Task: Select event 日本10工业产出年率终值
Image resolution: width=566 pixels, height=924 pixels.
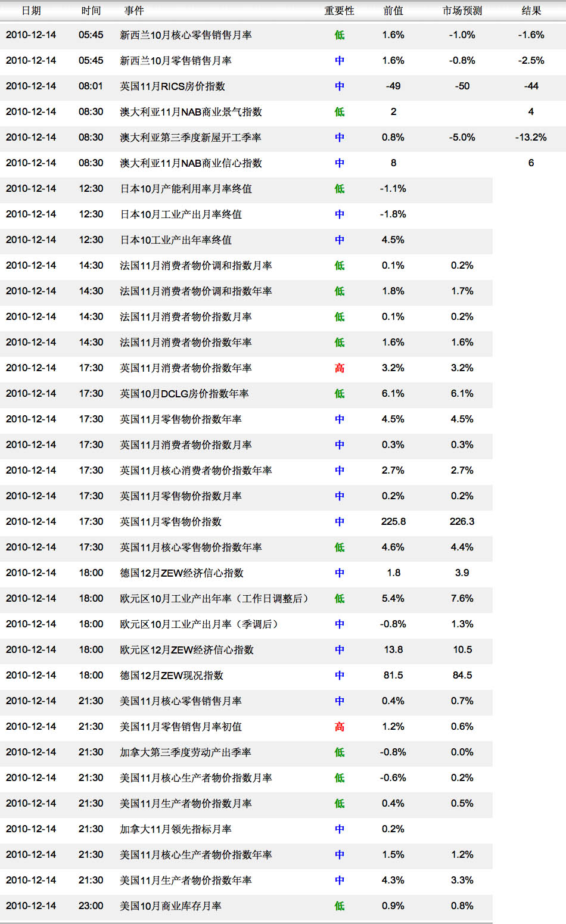Action: (x=176, y=240)
